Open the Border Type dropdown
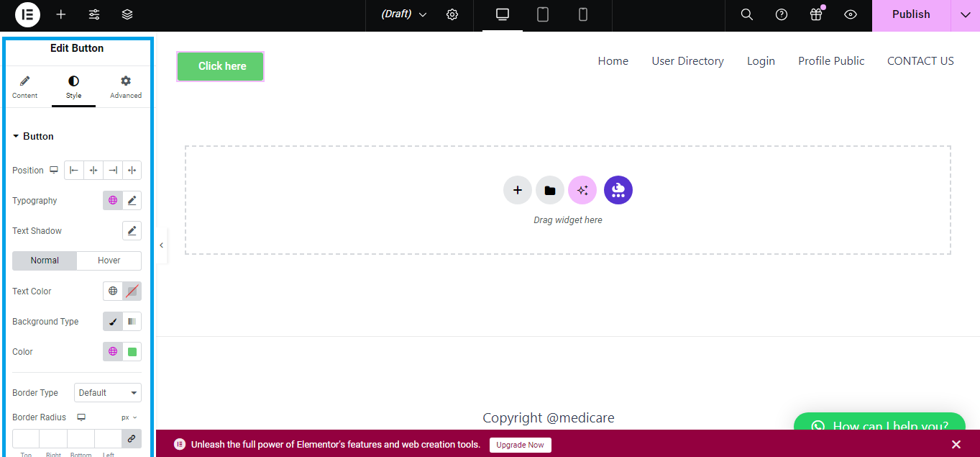980x457 pixels. (x=108, y=393)
